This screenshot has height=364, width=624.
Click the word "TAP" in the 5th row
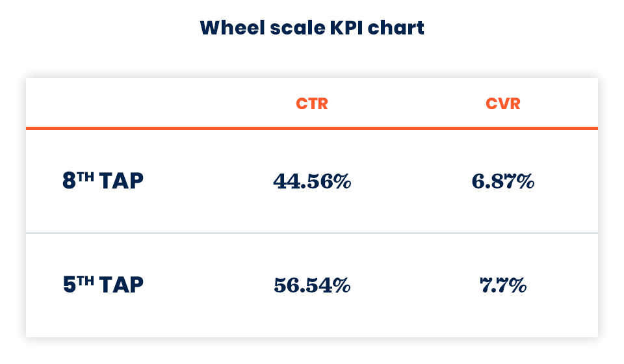pos(122,285)
